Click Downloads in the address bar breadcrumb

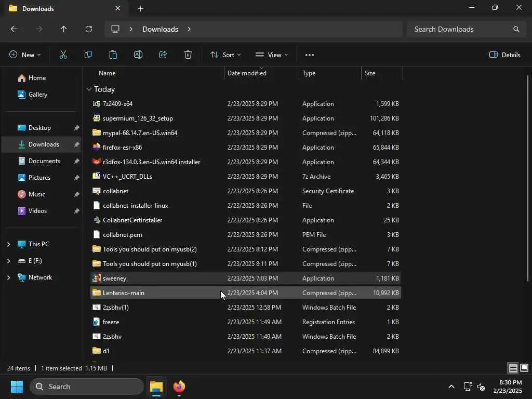[160, 29]
